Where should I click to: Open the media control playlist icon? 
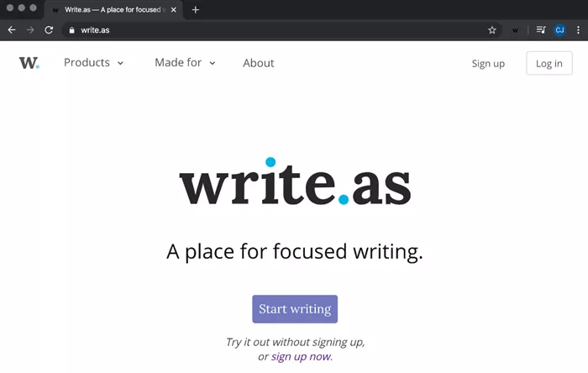[x=541, y=30]
